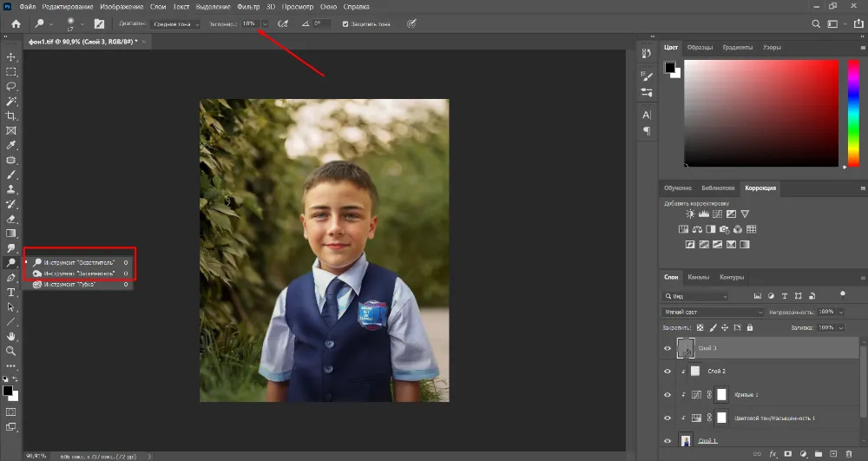Pick the Crop tool

coord(11,115)
